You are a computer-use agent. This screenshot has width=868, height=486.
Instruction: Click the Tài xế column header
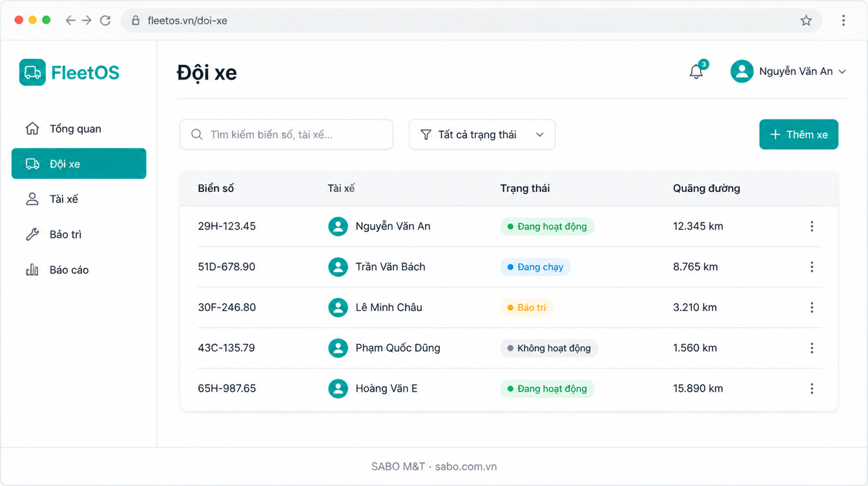341,189
